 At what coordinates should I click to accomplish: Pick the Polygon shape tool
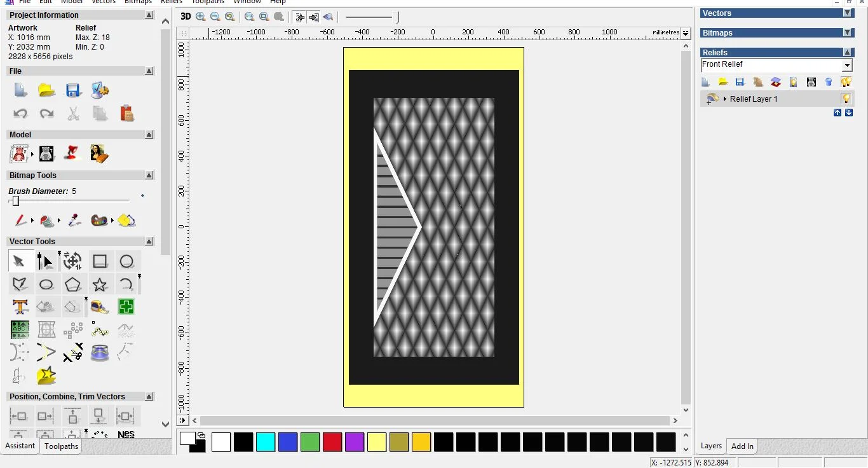pos(73,284)
